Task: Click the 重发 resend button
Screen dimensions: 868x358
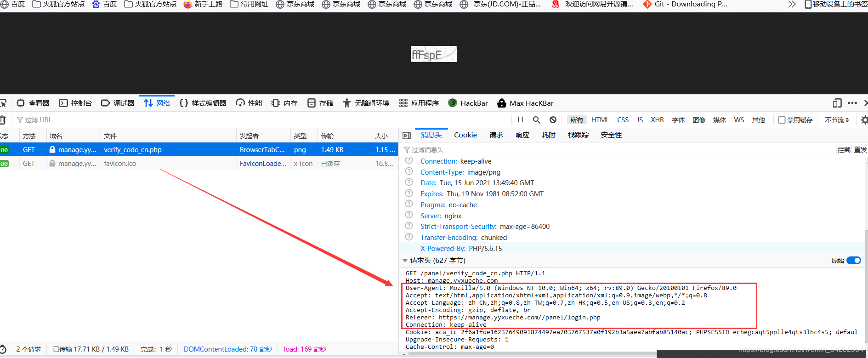Action: click(860, 150)
